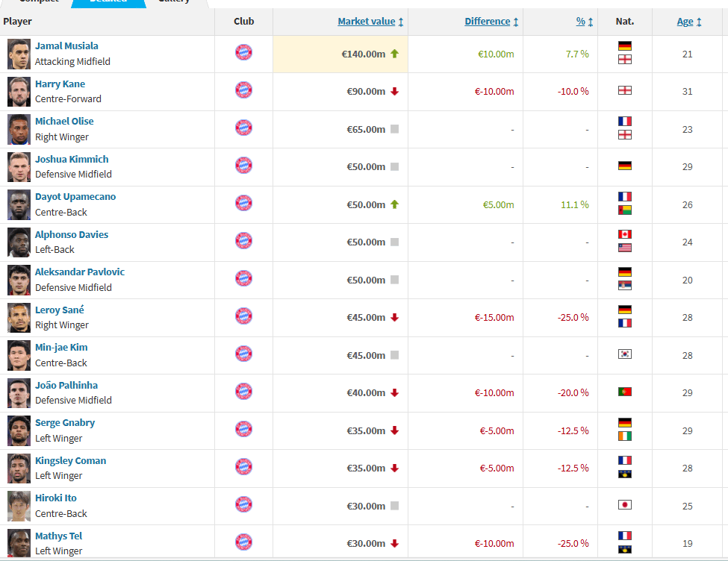This screenshot has height=561, width=728.
Task: Open Michael Olise player profile link
Action: (x=64, y=121)
